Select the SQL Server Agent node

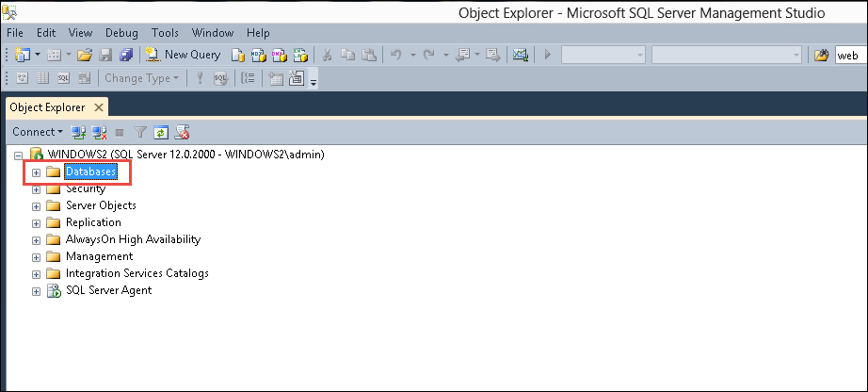point(108,290)
